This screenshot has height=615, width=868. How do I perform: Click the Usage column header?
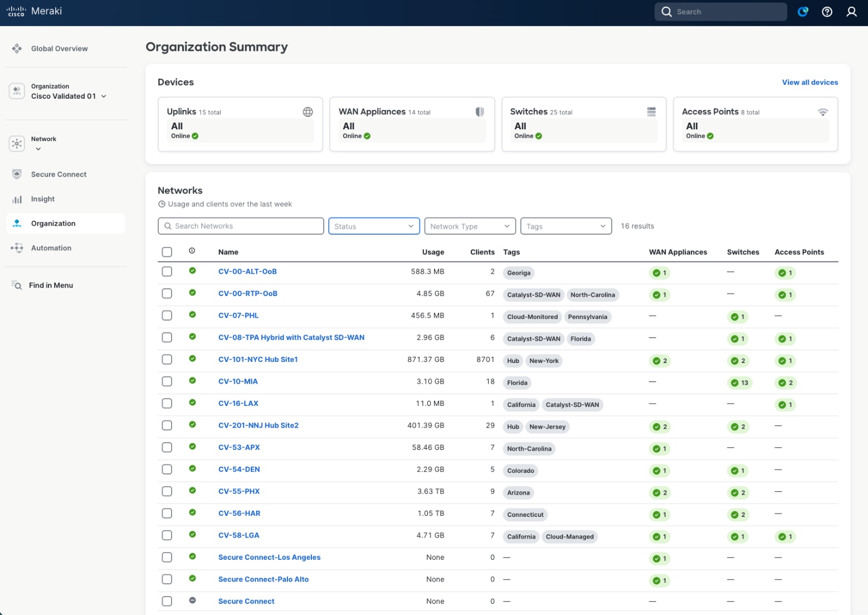click(433, 252)
